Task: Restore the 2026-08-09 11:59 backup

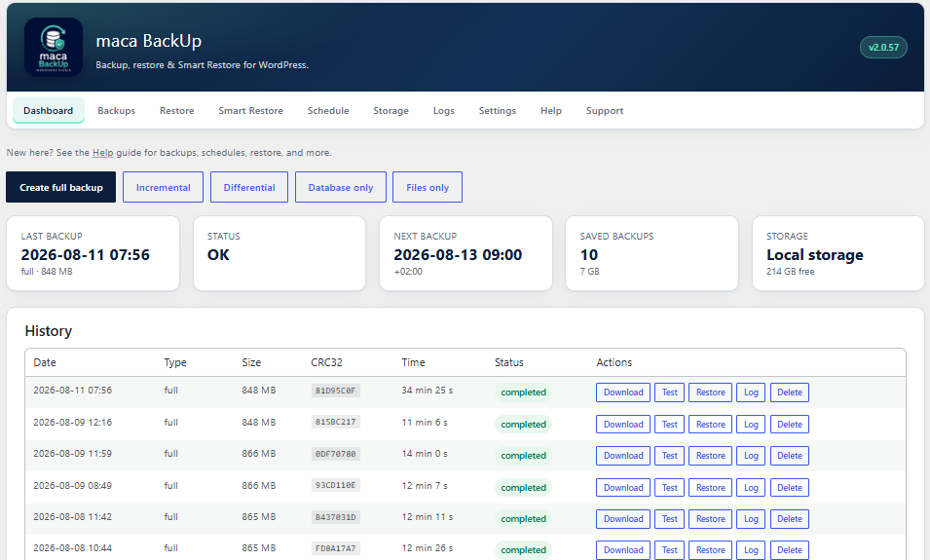Action: coord(711,456)
